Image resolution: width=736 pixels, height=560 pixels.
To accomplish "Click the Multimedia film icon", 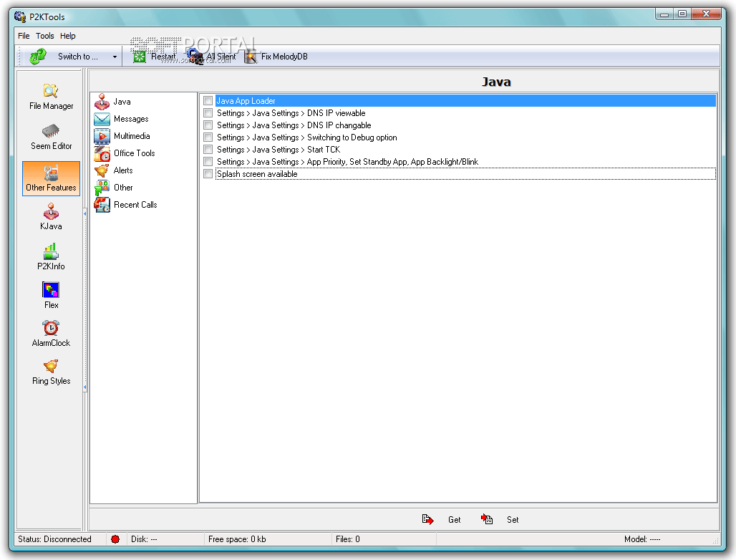I will coord(102,136).
